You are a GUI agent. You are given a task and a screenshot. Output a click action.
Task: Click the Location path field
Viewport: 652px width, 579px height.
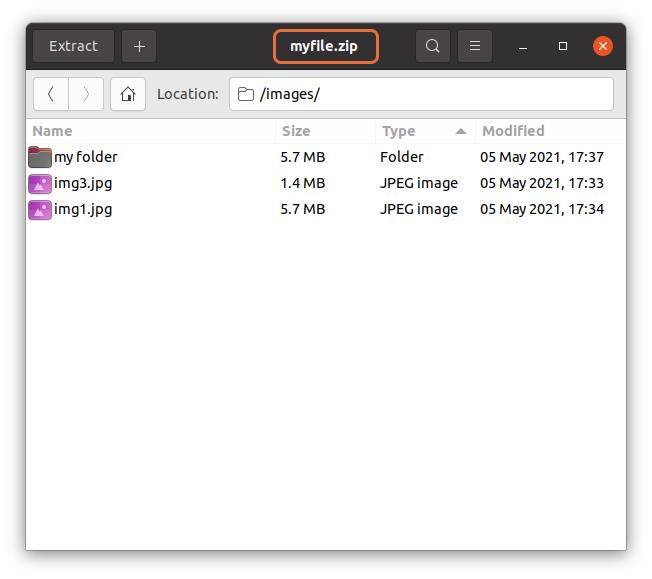point(421,94)
